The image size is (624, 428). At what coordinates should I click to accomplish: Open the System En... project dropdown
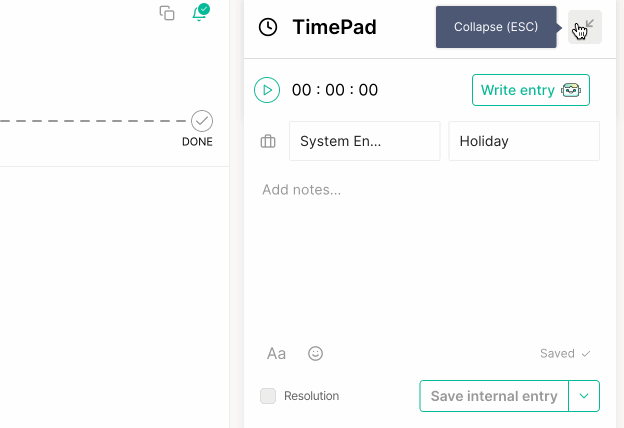[364, 141]
